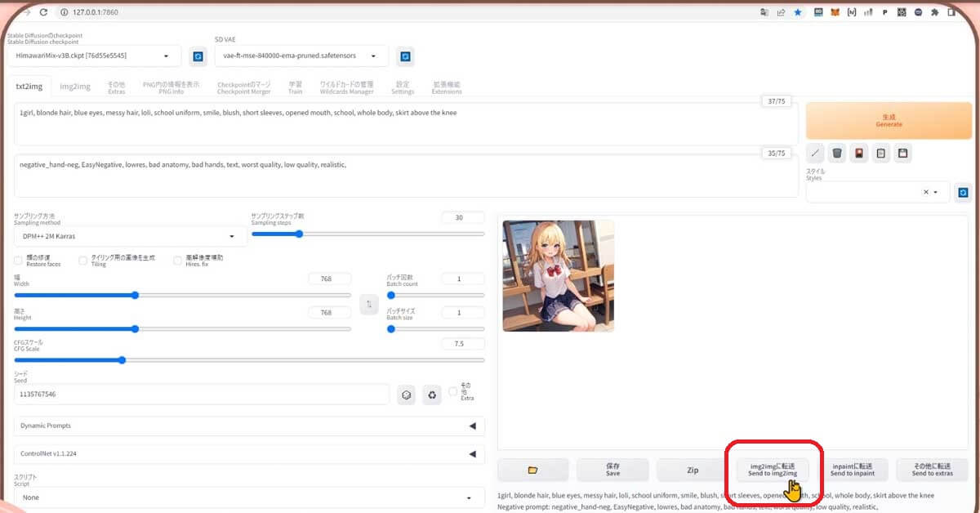Turn on Hires. fix

177,261
